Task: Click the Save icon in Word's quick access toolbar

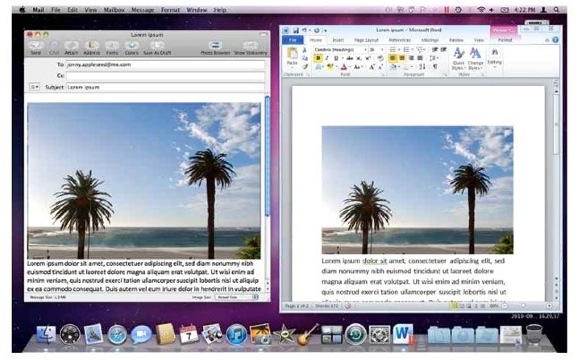Action: [x=296, y=30]
